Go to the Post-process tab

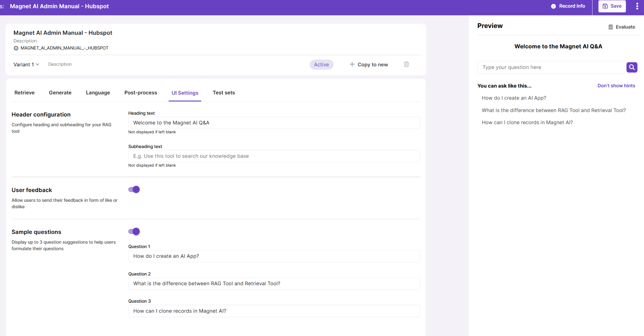pos(141,93)
